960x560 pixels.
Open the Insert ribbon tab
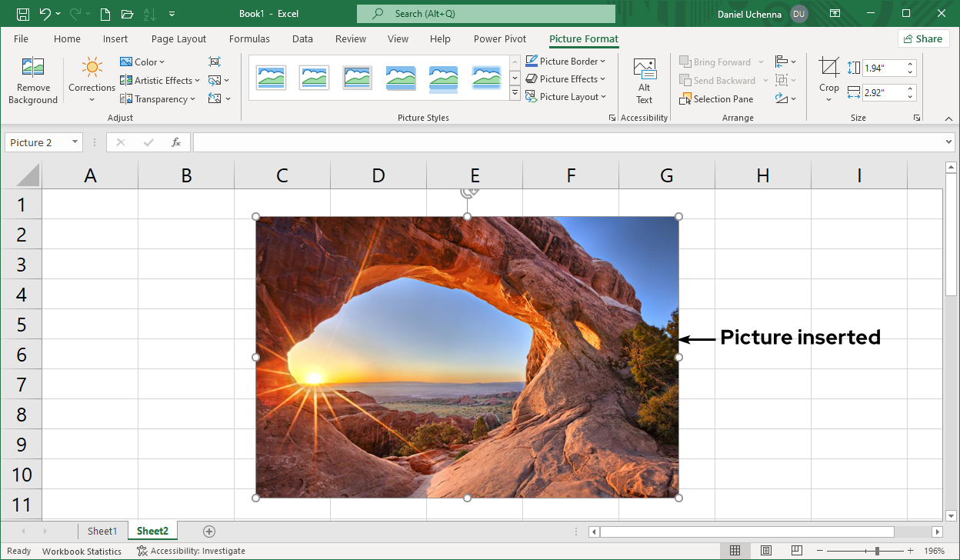115,38
